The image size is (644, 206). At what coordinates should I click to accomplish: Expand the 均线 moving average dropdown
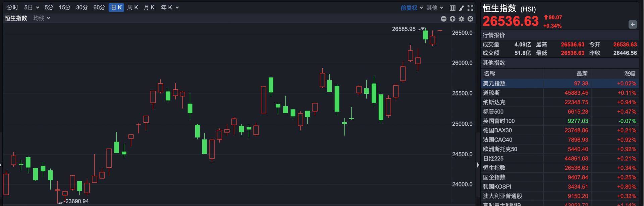(42, 18)
